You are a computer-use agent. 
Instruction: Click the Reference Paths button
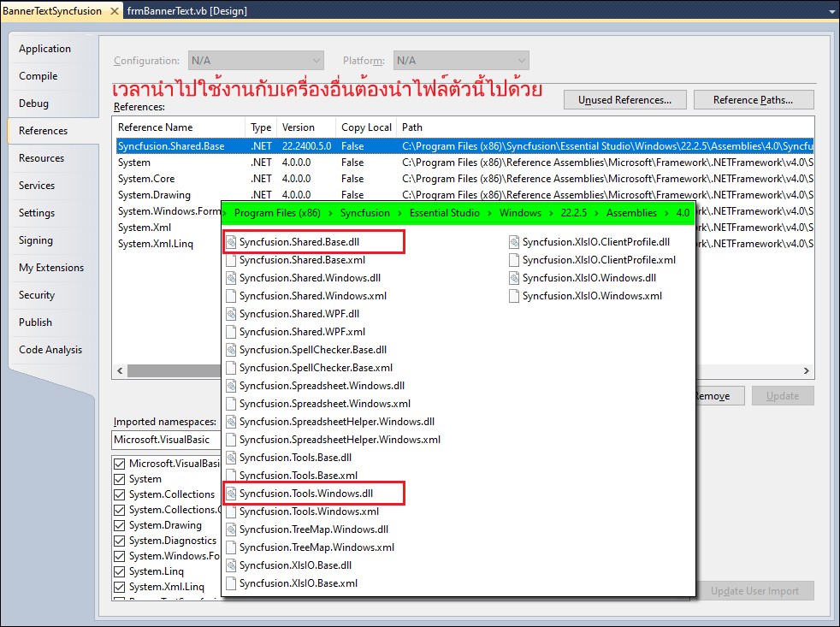754,100
